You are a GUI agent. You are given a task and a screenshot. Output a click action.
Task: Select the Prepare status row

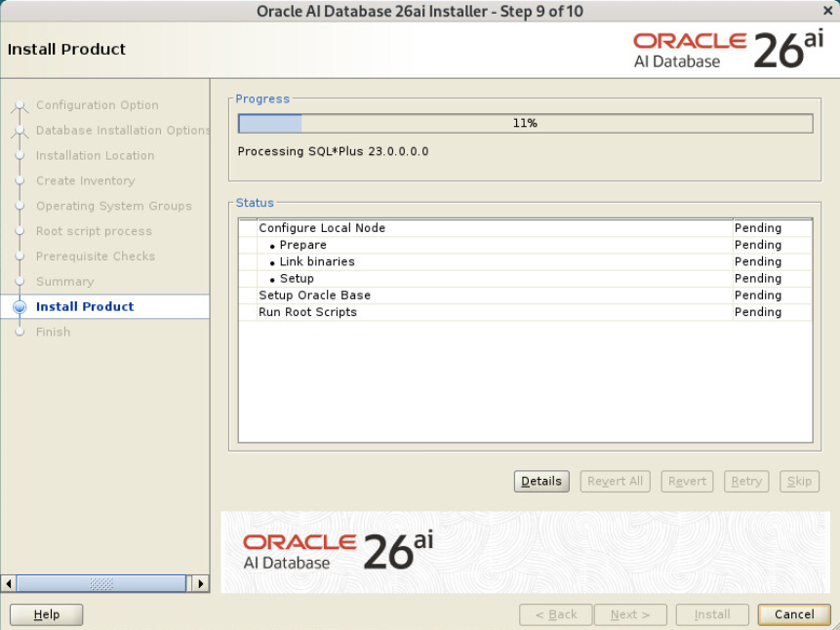[526, 245]
